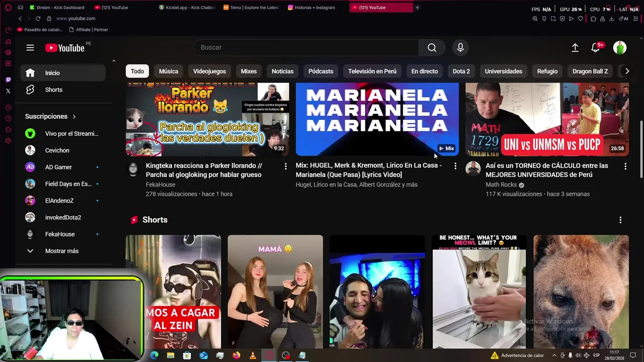Open options menu for the Kingteka video
Screen dimensions: 644x362
pyautogui.click(x=285, y=166)
